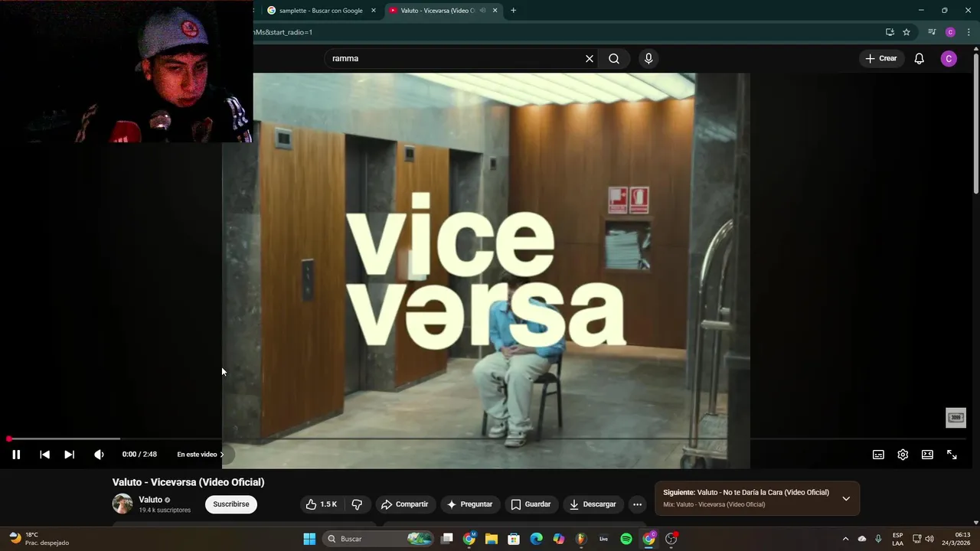Change the ESP LAA input language
This screenshot has height=551, width=980.
897,539
